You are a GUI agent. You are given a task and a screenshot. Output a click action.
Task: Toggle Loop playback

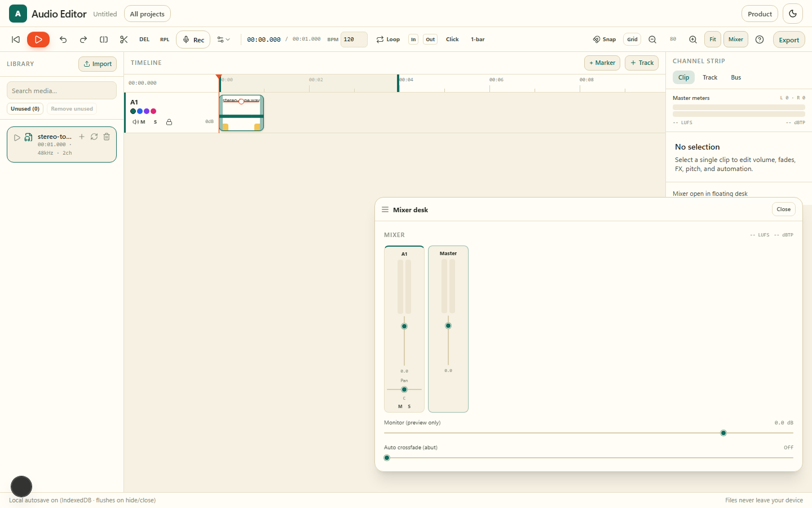[388, 40]
